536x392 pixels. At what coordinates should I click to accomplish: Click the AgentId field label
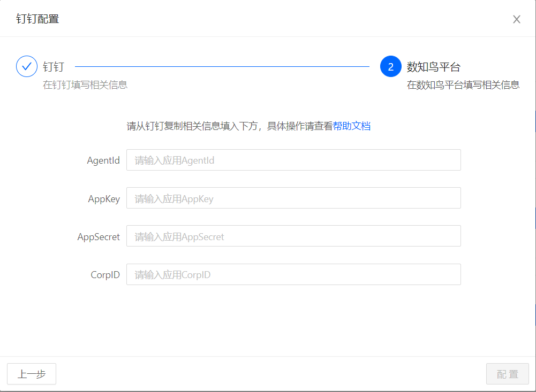coord(103,160)
